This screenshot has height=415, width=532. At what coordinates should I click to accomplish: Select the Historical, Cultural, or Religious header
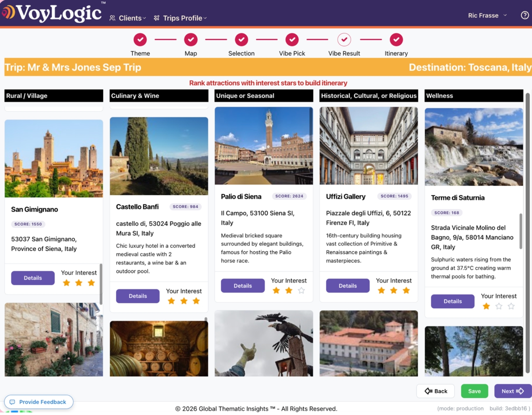[369, 96]
